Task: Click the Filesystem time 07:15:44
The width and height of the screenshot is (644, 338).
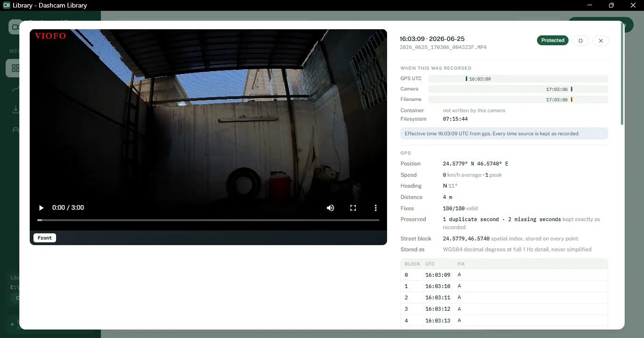Action: pos(455,119)
